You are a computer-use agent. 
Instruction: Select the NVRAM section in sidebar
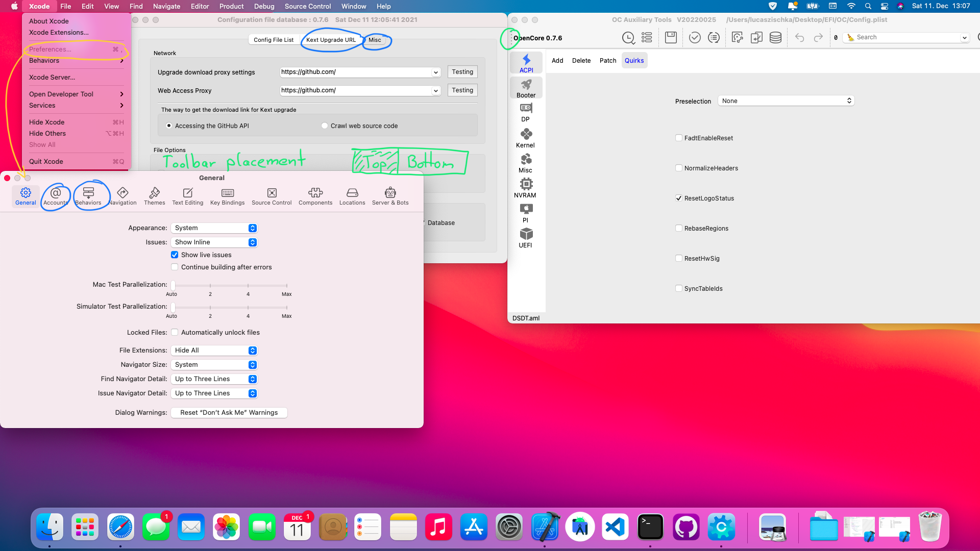click(x=526, y=188)
